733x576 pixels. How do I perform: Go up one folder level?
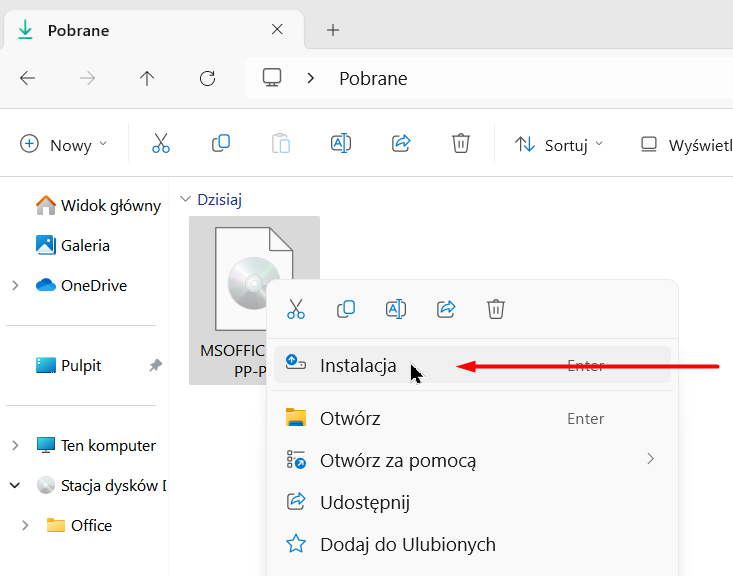[x=147, y=78]
